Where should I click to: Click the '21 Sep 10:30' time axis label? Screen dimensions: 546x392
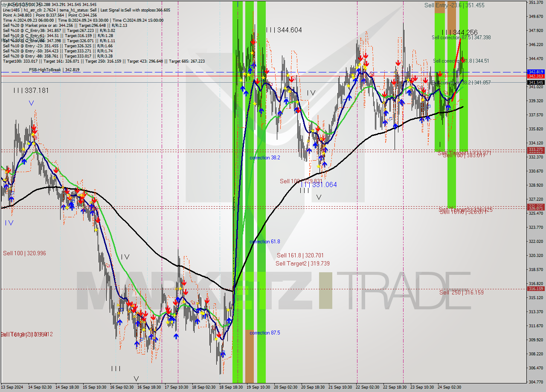[340, 387]
